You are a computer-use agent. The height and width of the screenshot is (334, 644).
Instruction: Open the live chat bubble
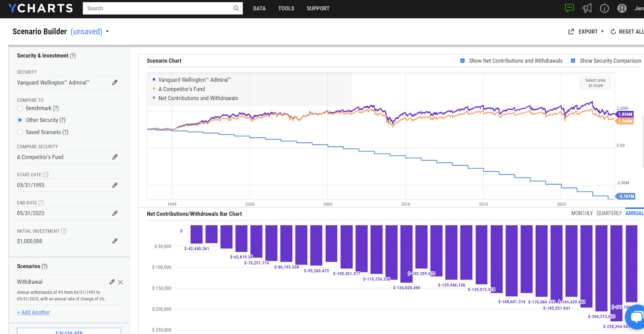click(636, 317)
